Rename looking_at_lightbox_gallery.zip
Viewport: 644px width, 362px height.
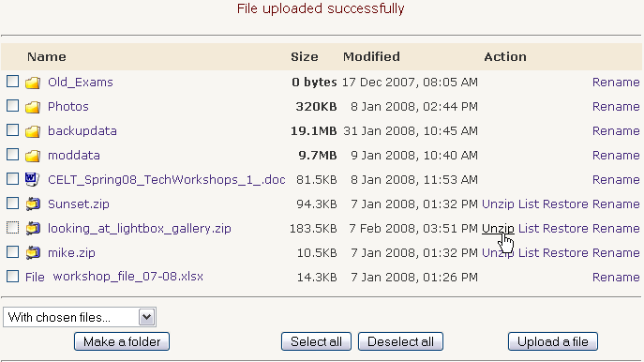pos(616,228)
